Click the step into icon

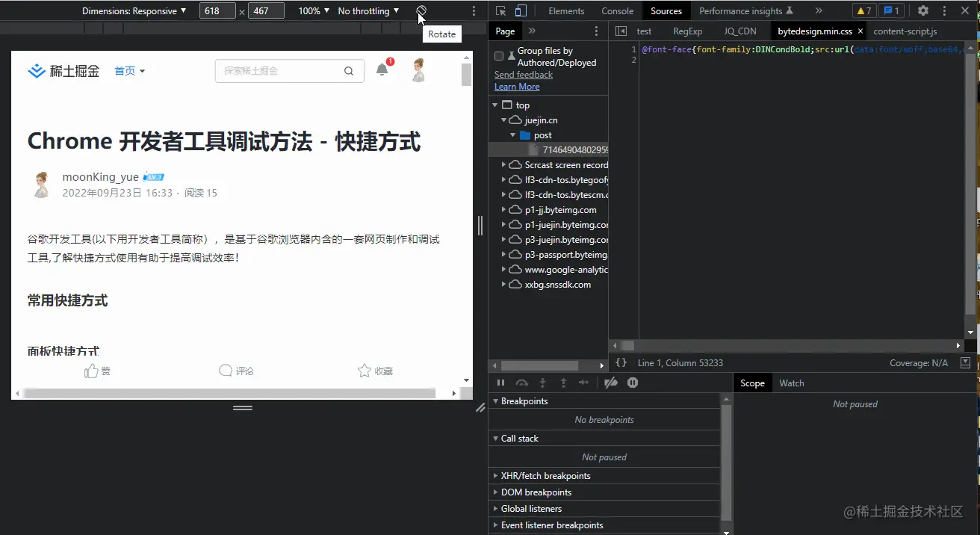[x=543, y=383]
